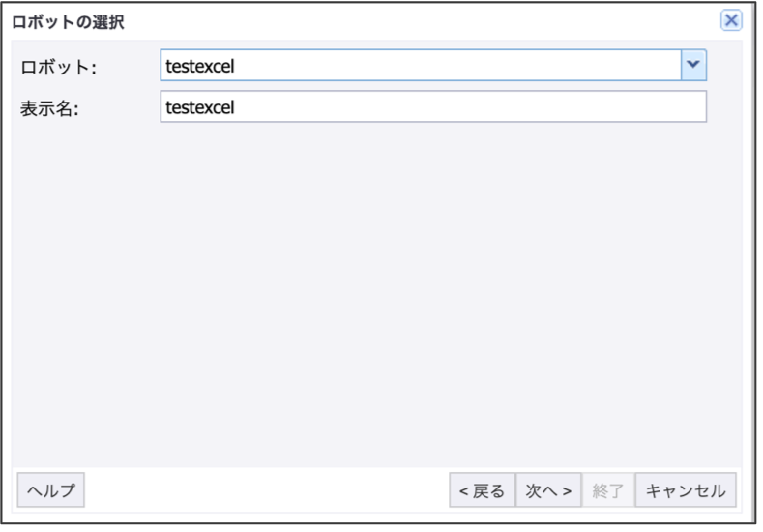Expand the robot selection list
763x532 pixels.
pyautogui.click(x=693, y=66)
